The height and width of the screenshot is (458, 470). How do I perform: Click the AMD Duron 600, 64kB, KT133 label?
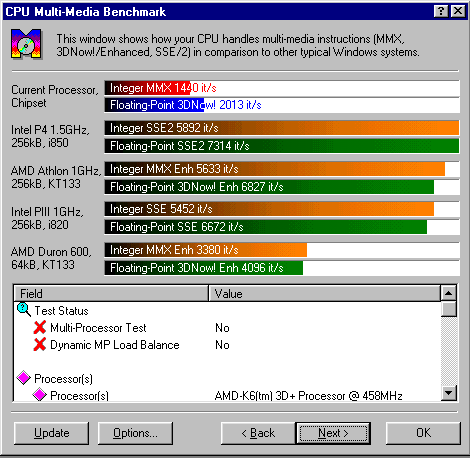point(51,258)
